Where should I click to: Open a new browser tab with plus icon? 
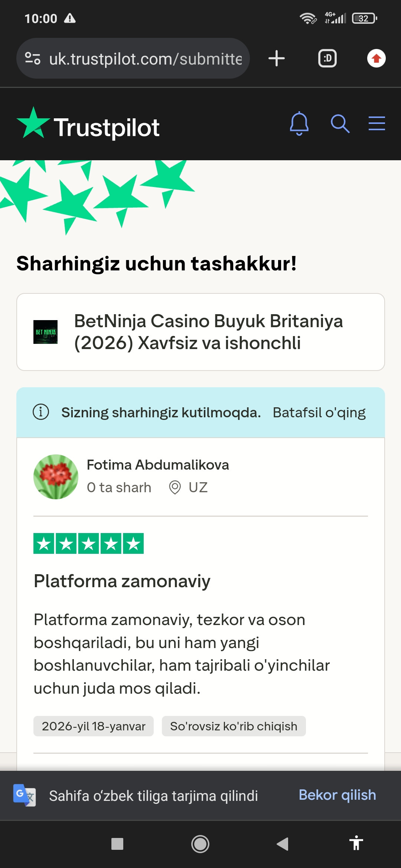(277, 59)
